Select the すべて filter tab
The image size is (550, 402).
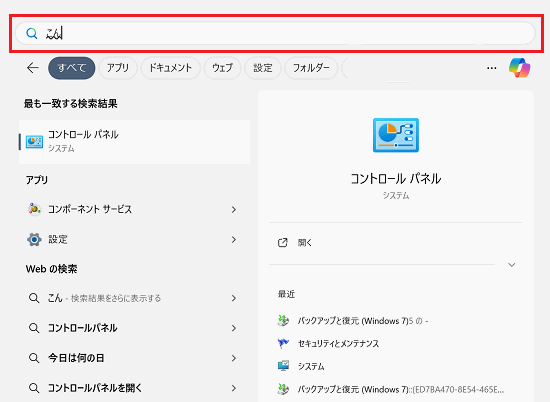(x=72, y=68)
